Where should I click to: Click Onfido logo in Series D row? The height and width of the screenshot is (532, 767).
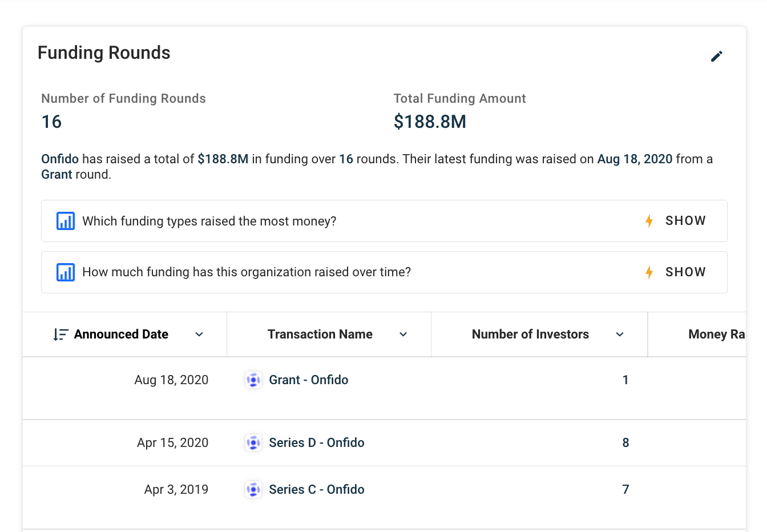pos(253,442)
